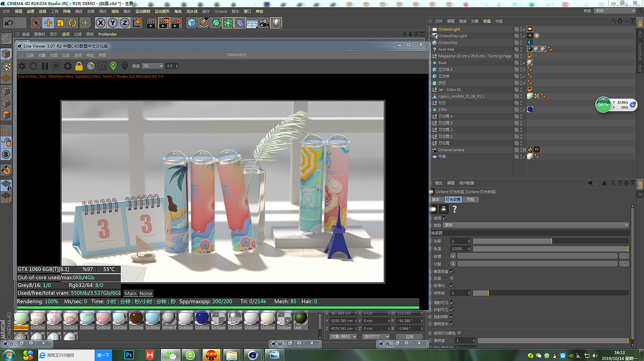Click the 应用 button in the coordinates panel
The image size is (644, 361).
click(x=409, y=336)
